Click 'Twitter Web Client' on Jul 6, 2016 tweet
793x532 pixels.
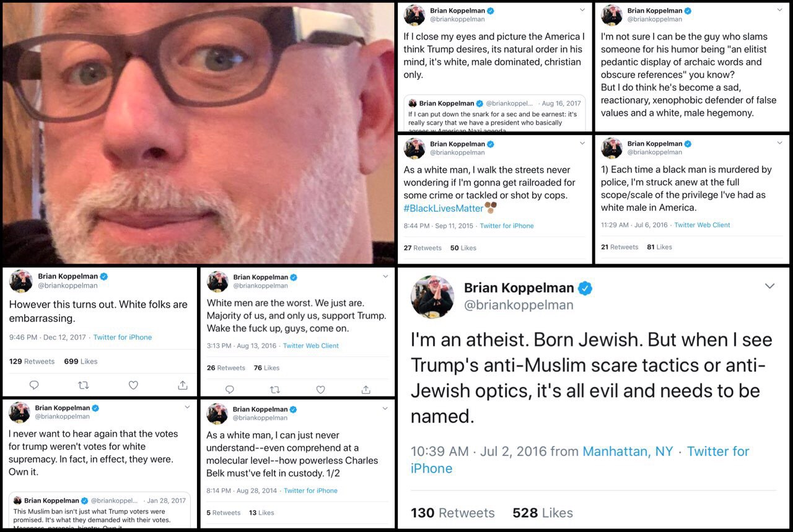click(x=702, y=225)
